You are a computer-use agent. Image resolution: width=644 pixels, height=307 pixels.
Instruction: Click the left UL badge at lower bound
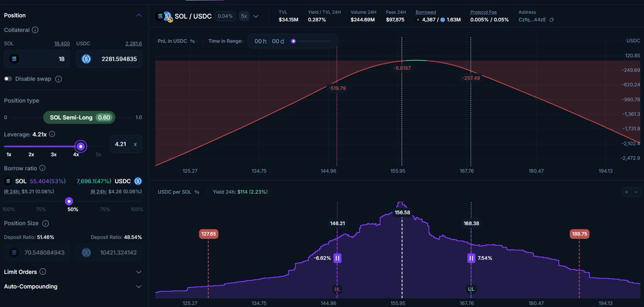point(337,289)
